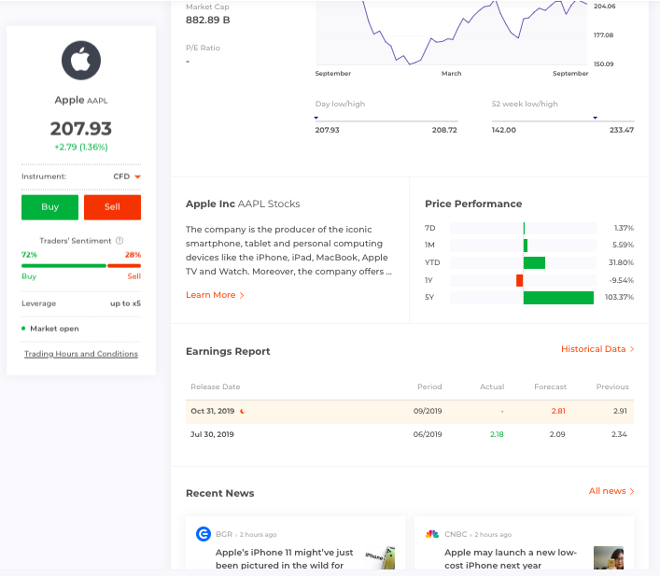The width and height of the screenshot is (660, 576).
Task: Click the forecast value 2.81
Action: tap(558, 411)
